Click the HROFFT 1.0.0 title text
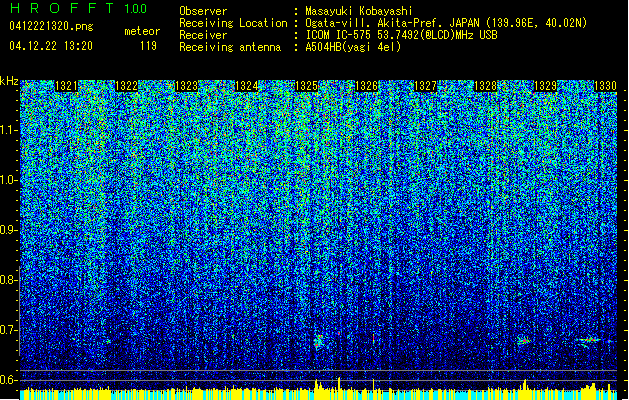This screenshot has width=629, height=400. coord(78,8)
